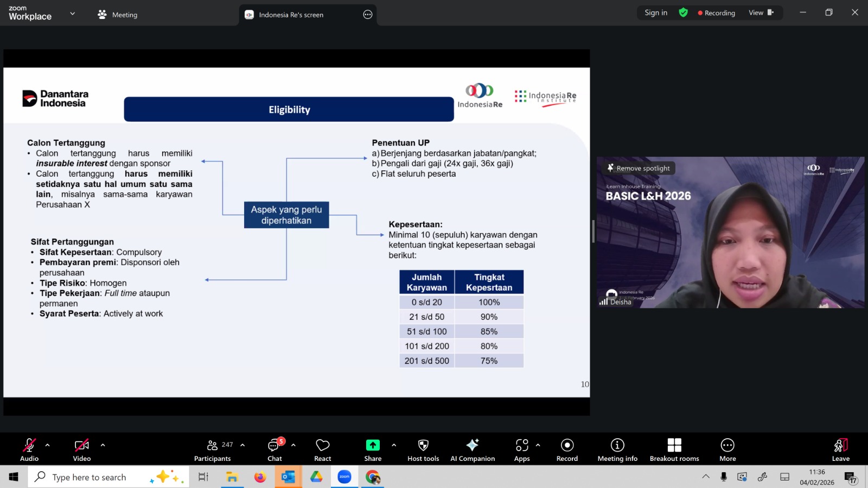Switch to the Meeting tab
This screenshot has width=868, height=488.
[118, 15]
